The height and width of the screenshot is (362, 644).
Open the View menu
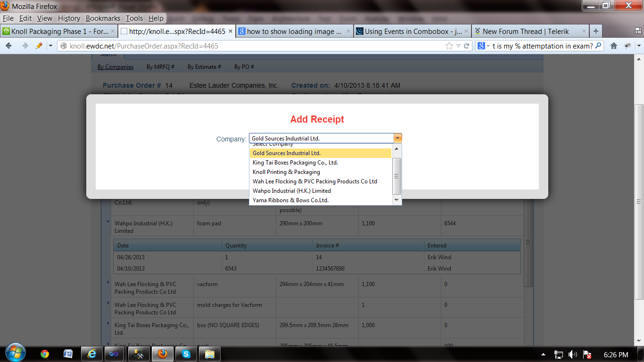coord(45,18)
